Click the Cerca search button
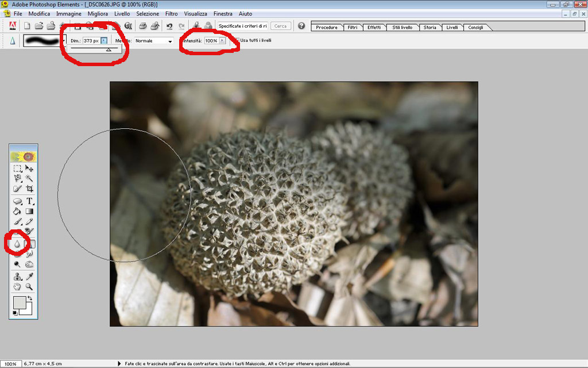Image resolution: width=588 pixels, height=368 pixels. 280,26
